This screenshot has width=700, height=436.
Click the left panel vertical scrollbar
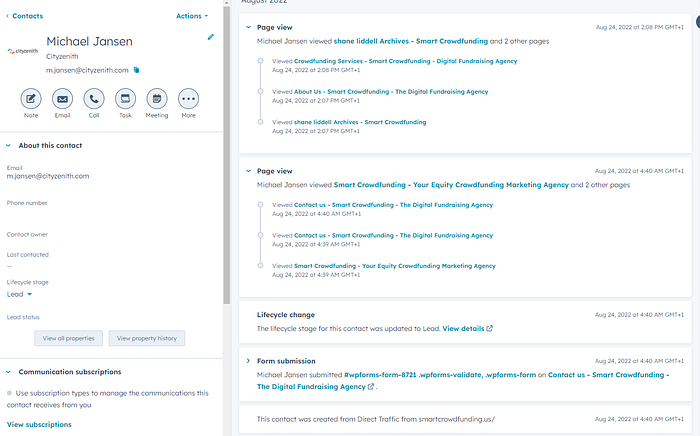point(227,156)
